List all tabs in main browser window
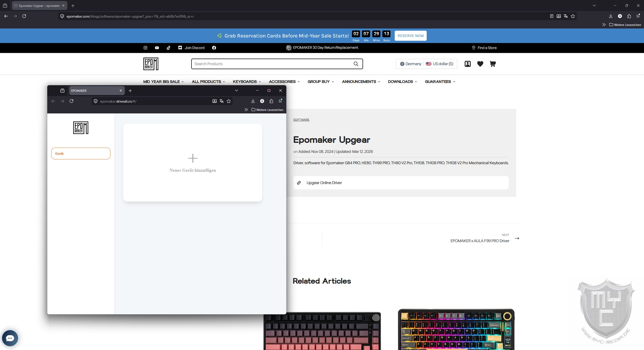The height and width of the screenshot is (350, 644). (594, 6)
